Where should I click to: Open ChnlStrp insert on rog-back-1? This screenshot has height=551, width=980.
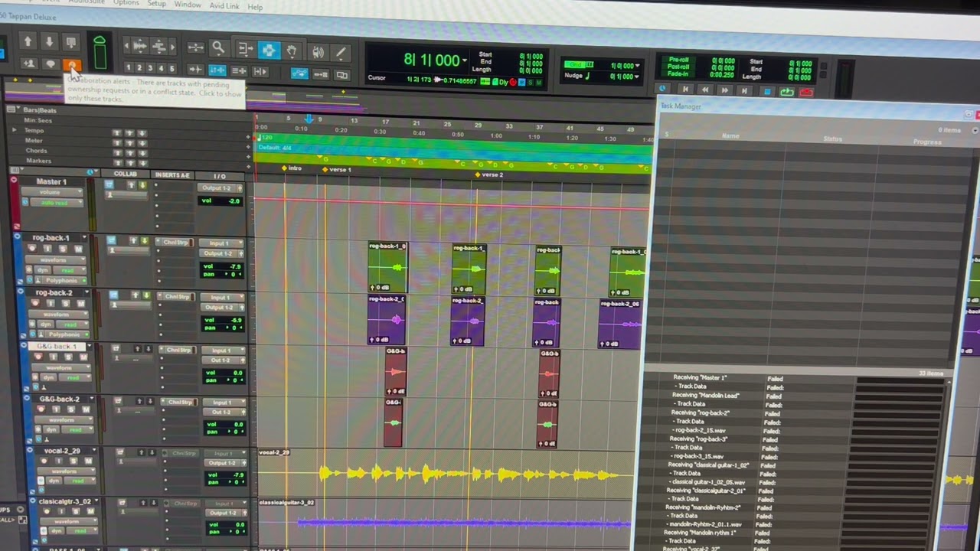[178, 243]
